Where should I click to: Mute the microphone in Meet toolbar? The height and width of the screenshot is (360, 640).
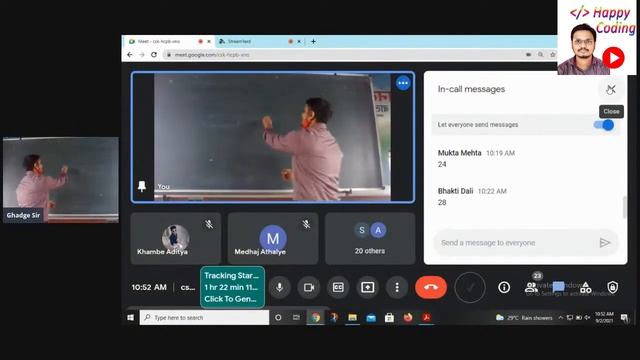[x=280, y=287]
